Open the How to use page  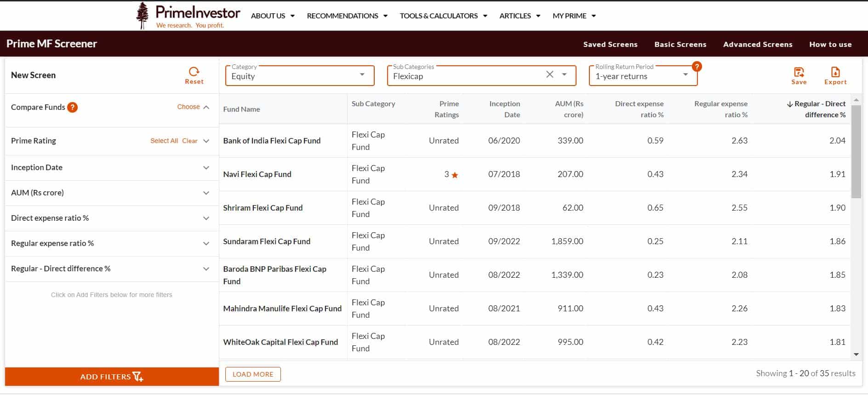[830, 45]
